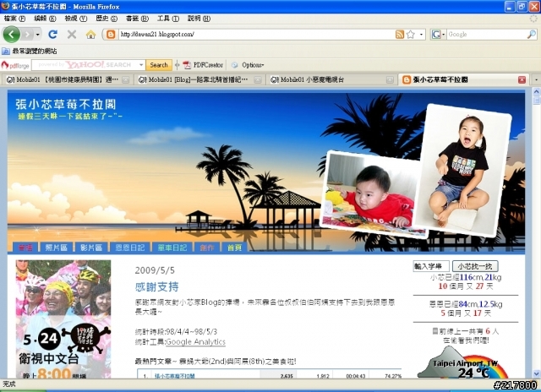Click the orange 創作 nav button
Viewport: 541px width, 392px height.
pyautogui.click(x=206, y=248)
